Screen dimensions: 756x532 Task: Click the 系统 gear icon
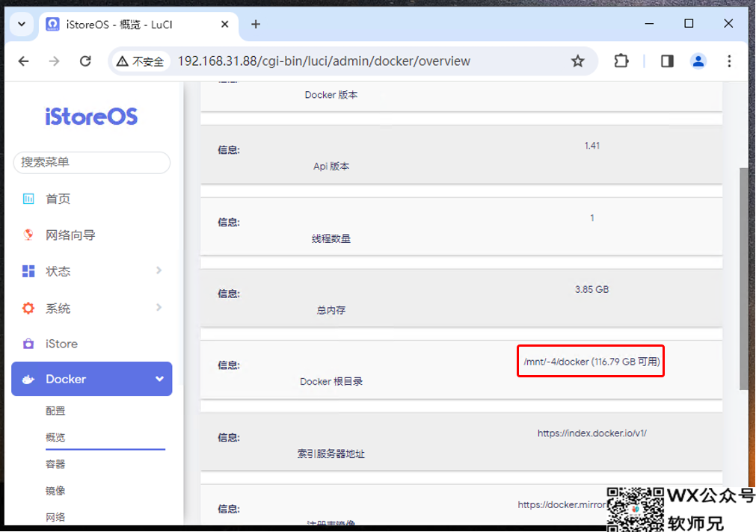[28, 308]
